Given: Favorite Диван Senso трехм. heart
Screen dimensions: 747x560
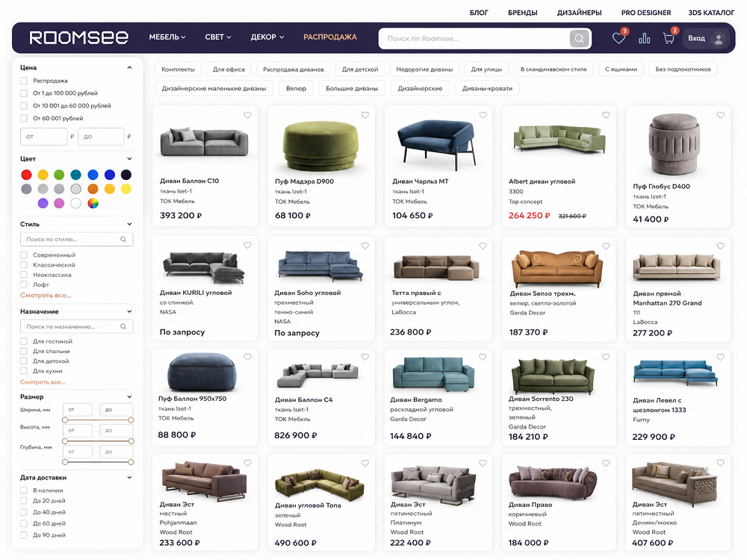Looking at the screenshot, I should point(606,246).
